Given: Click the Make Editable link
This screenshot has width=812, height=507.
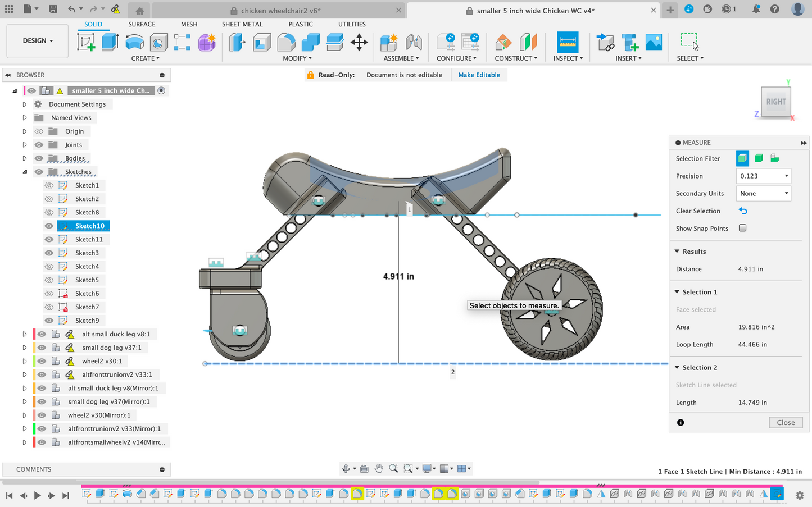Looking at the screenshot, I should (479, 75).
